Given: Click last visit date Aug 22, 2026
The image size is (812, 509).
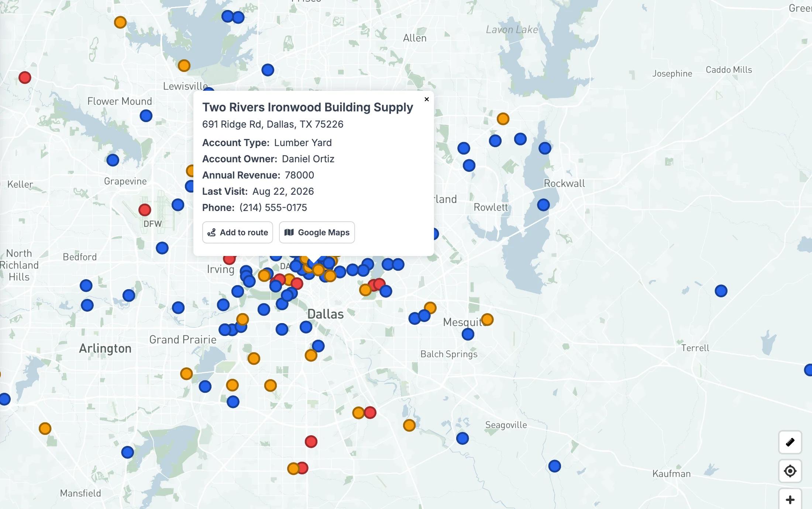Looking at the screenshot, I should tap(283, 191).
